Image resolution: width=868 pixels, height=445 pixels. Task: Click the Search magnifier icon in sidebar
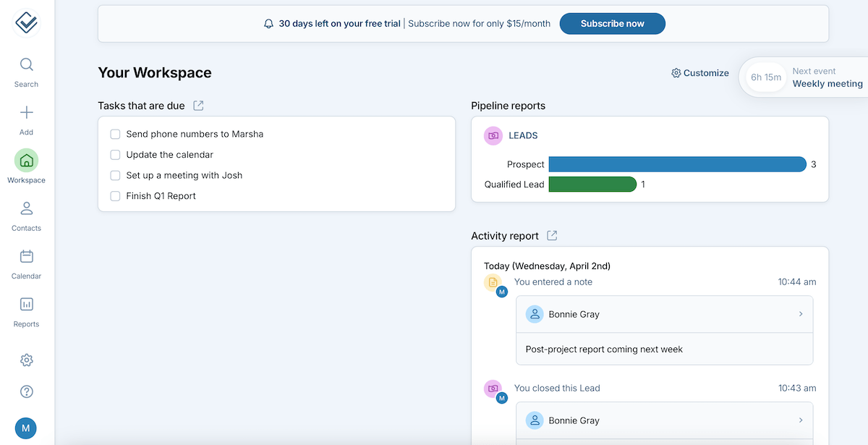point(26,65)
